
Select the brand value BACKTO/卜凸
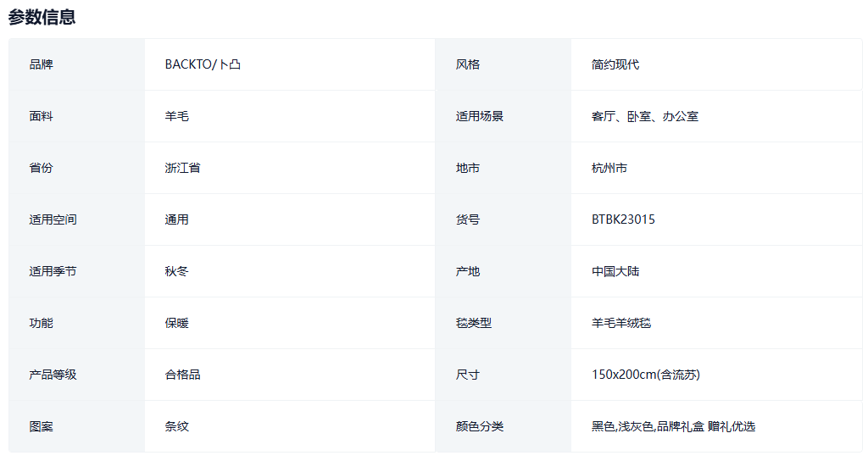click(x=203, y=64)
